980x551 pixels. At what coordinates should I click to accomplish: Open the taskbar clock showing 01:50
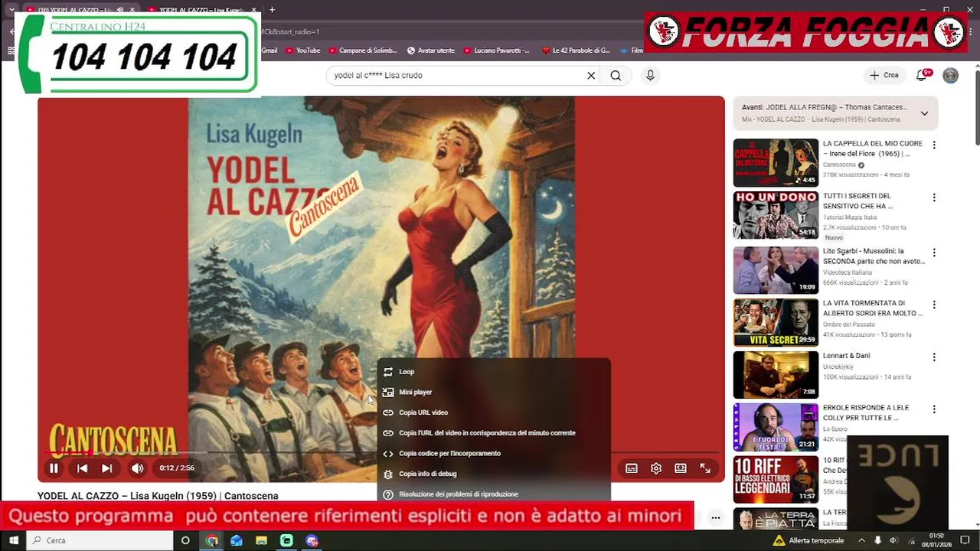[x=936, y=540]
